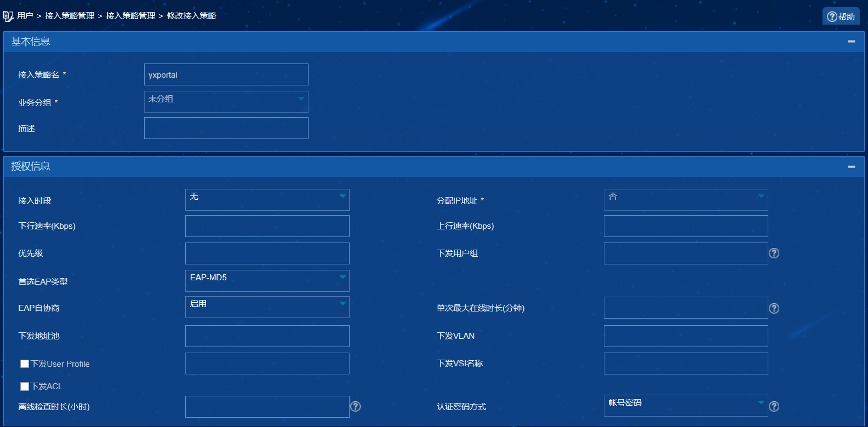Click the 离线检查时长(小时) input field
This screenshot has height=427, width=868.
tap(267, 407)
